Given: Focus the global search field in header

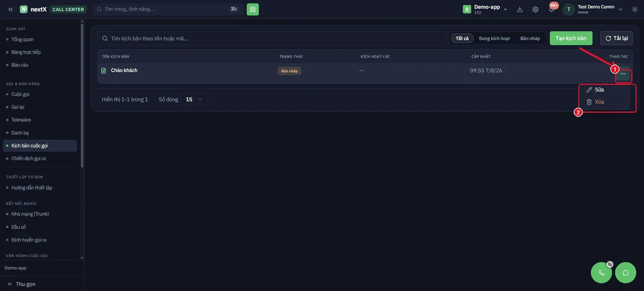Looking at the screenshot, I should [167, 9].
